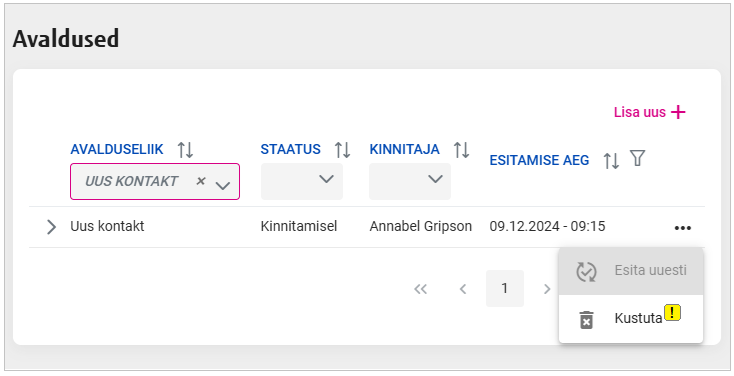Click the Esitamise aeg column header
The width and height of the screenshot is (734, 376).
(x=539, y=160)
